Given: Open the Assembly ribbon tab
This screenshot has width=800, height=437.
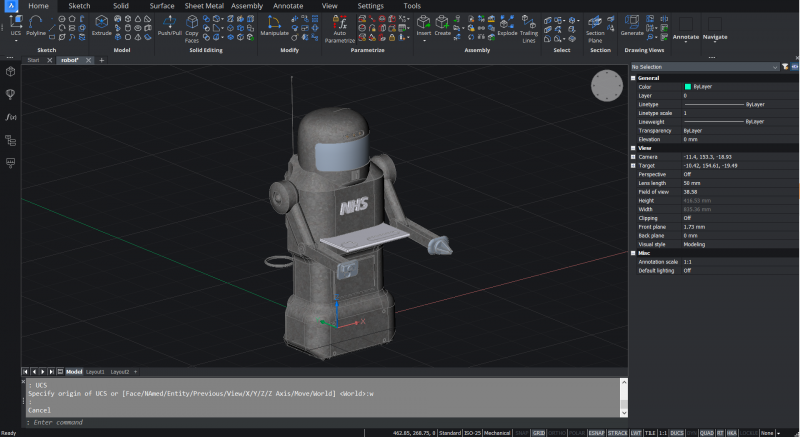Looking at the screenshot, I should [x=247, y=6].
